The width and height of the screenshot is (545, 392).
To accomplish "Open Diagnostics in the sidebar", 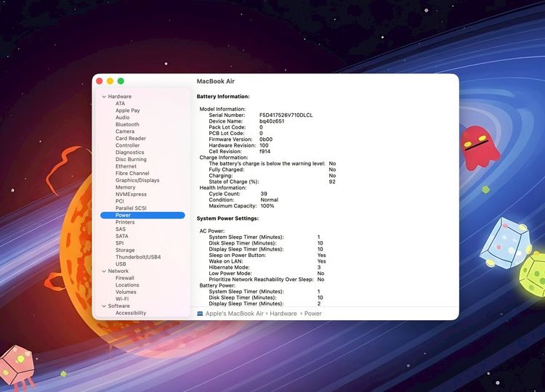I will 129,152.
